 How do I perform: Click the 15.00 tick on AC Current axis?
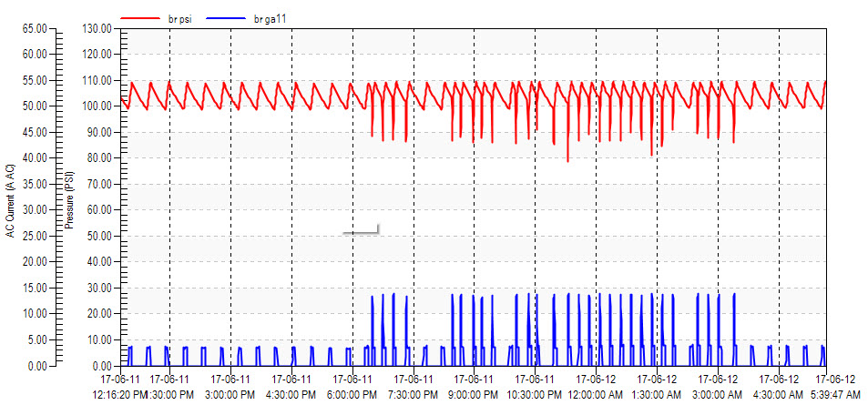35,289
